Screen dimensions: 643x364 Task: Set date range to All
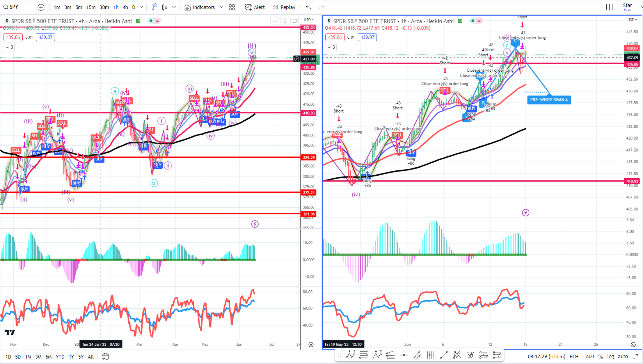point(91,357)
